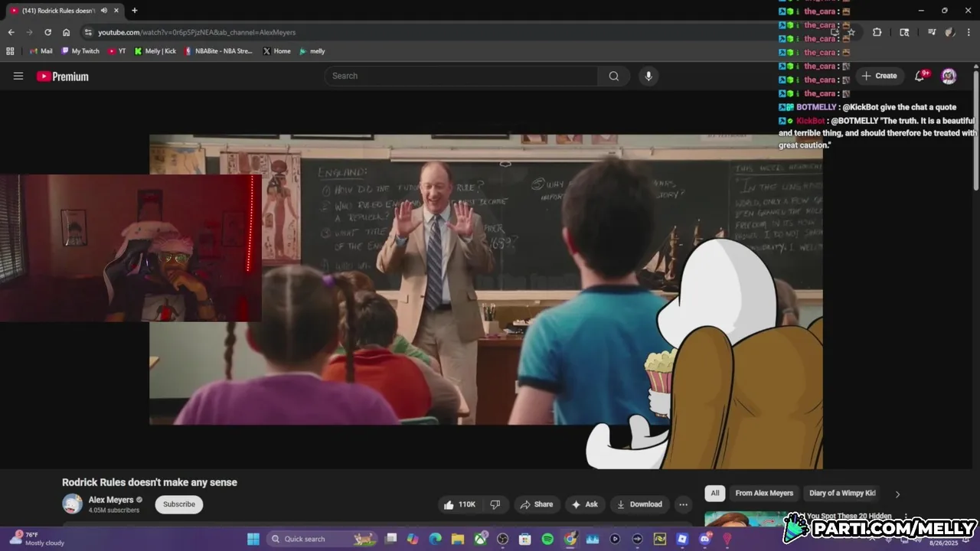
Task: Open YouTube notifications bell
Action: (920, 76)
